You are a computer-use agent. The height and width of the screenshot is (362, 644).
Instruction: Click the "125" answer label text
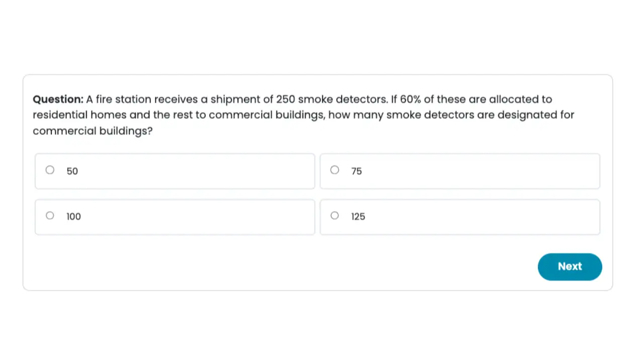(x=358, y=217)
